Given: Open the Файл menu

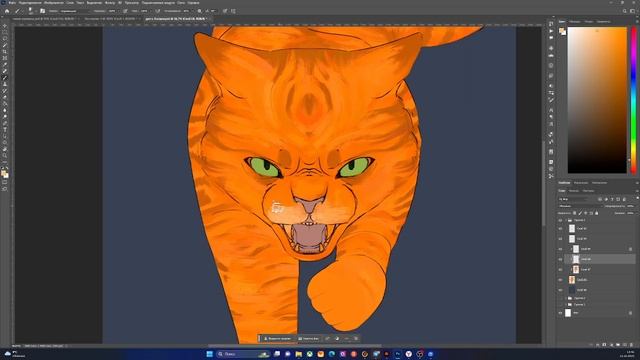Looking at the screenshot, I should (x=12, y=2).
